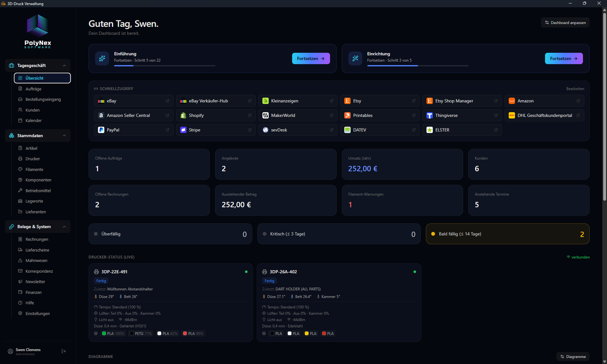
Task: Click the green Kleinanzeigen icon
Action: 266,101
